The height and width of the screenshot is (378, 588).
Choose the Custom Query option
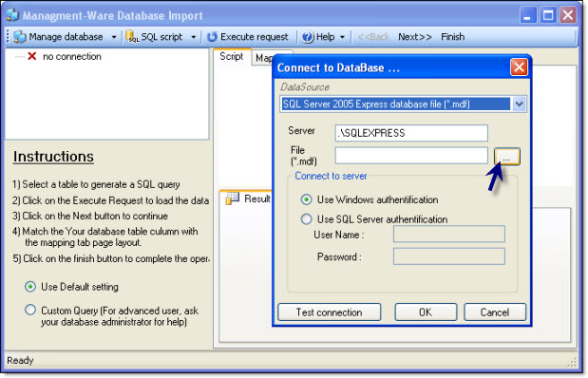(30, 311)
